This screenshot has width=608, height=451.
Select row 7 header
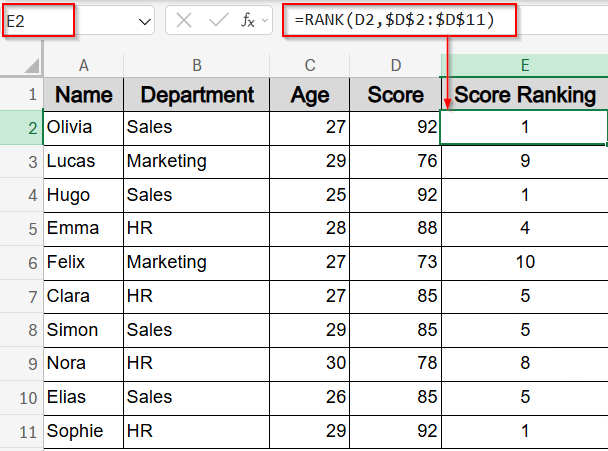22,297
